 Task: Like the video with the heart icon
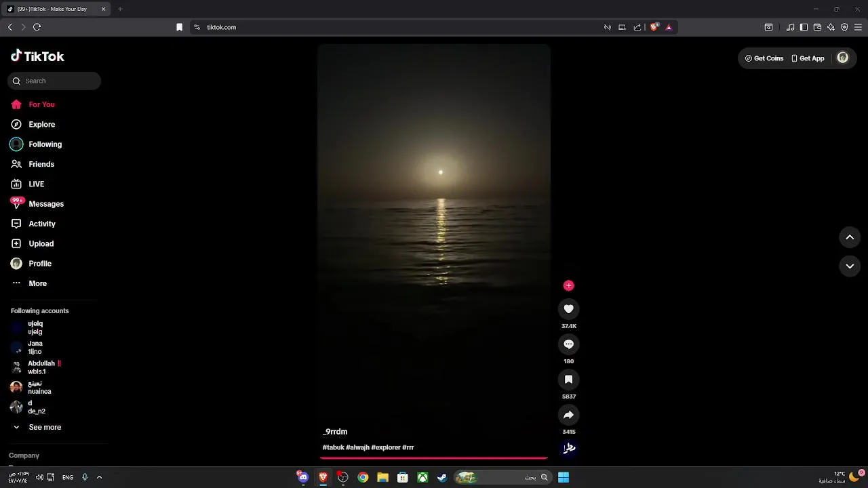point(569,309)
